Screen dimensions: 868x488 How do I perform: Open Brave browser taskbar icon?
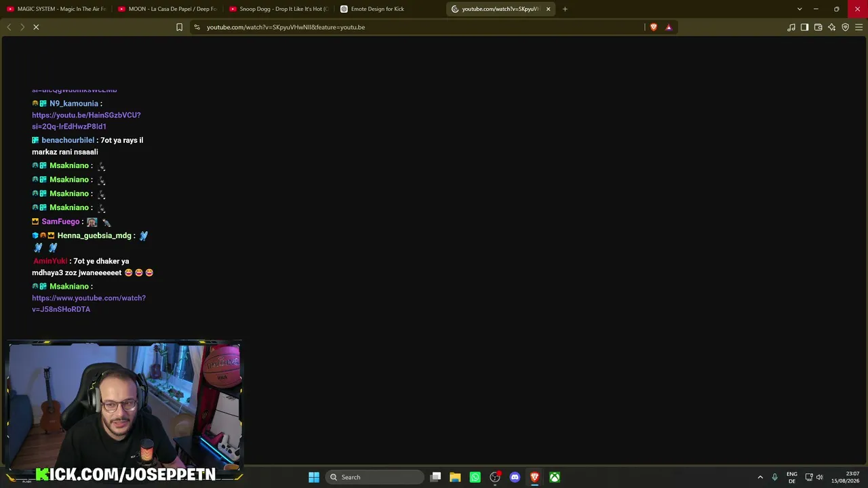pos(534,477)
